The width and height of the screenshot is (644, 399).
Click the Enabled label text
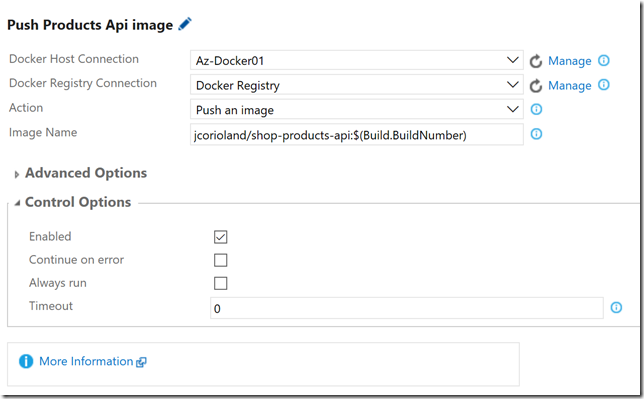click(x=50, y=236)
